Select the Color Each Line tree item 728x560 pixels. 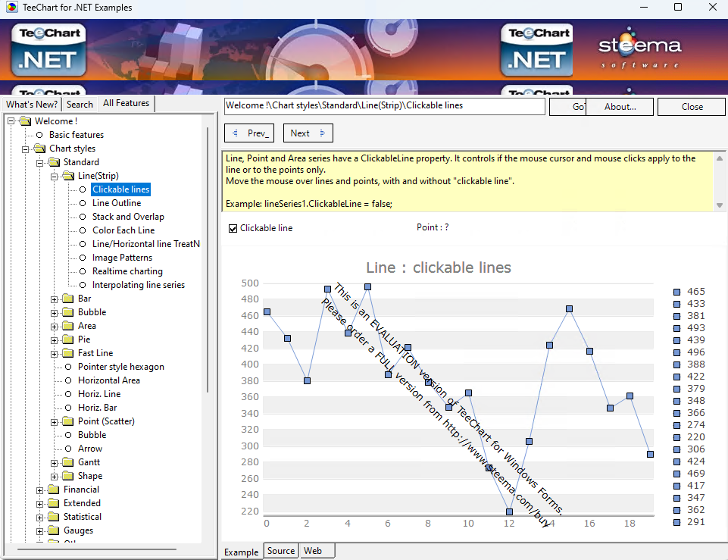[123, 230]
